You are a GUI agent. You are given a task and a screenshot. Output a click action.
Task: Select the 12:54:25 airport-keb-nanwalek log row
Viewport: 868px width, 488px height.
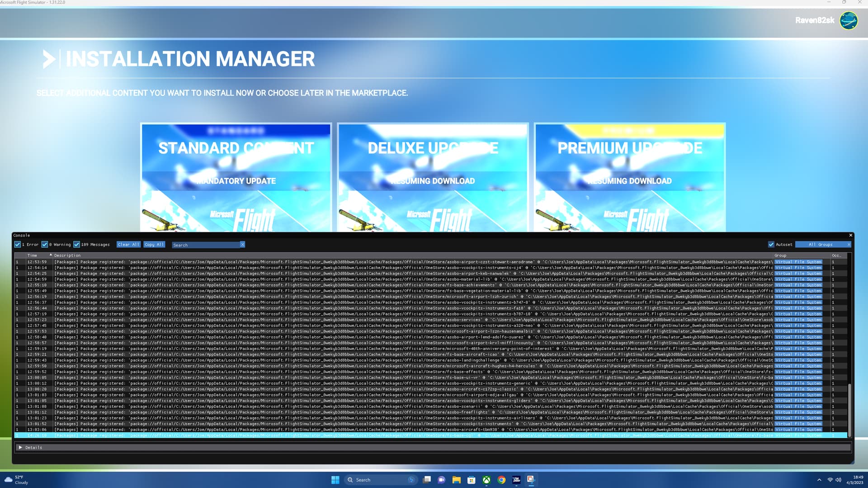[431, 274]
